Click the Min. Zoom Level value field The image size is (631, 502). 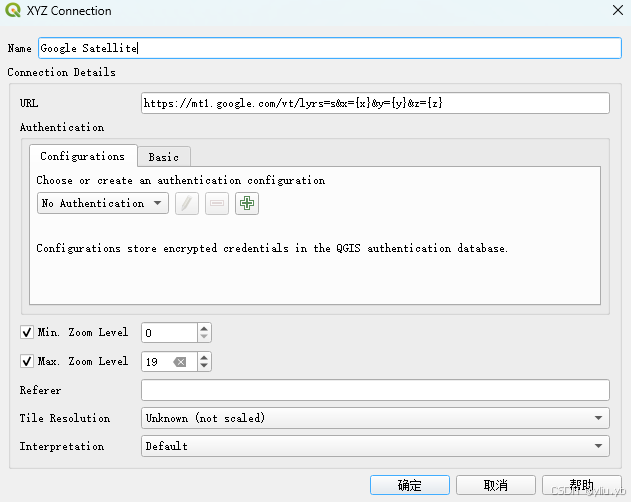169,333
